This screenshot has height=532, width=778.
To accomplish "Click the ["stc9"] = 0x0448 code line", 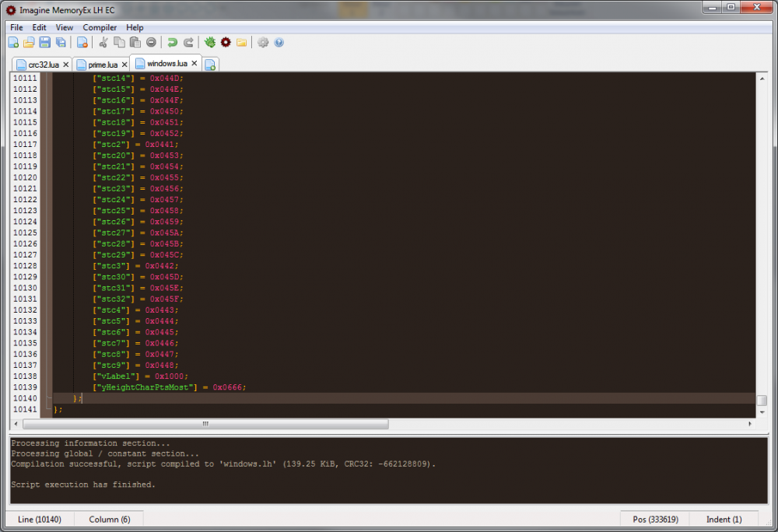I will click(135, 366).
